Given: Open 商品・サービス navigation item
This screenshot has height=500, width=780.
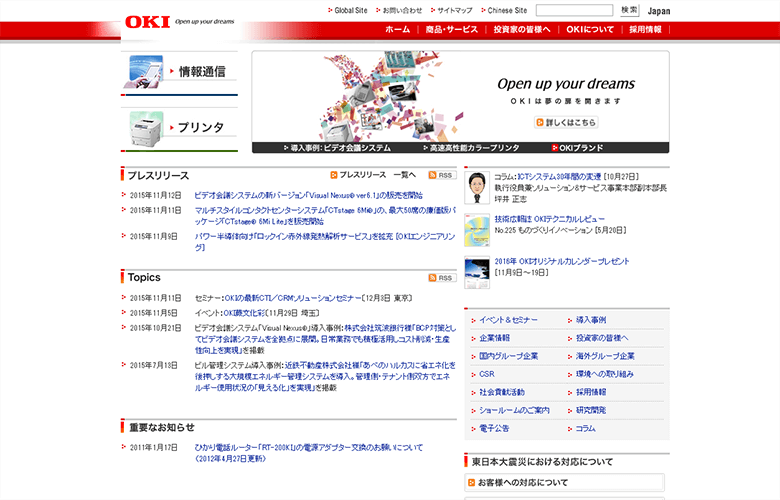Looking at the screenshot, I should (x=451, y=30).
